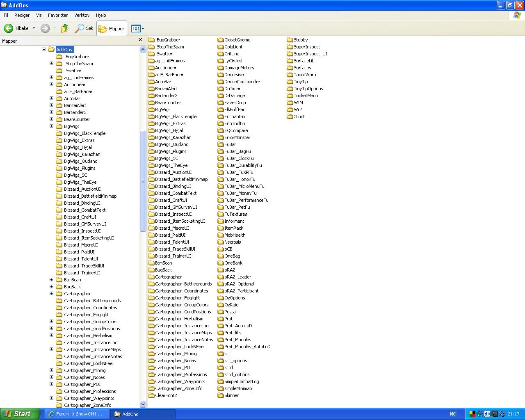
Task: Click the NO language indicator
Action: coord(453,414)
